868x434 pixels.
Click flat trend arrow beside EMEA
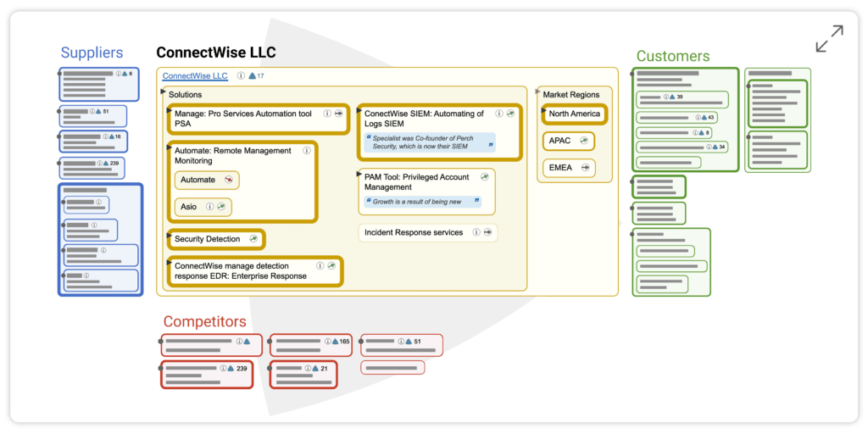pos(585,168)
